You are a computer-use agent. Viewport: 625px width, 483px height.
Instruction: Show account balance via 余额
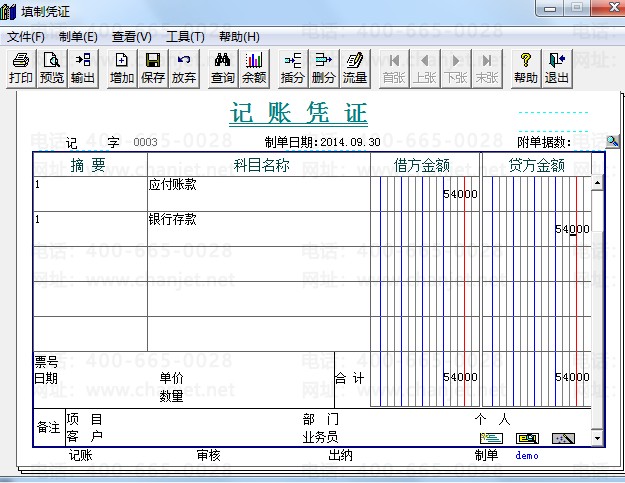click(x=254, y=67)
